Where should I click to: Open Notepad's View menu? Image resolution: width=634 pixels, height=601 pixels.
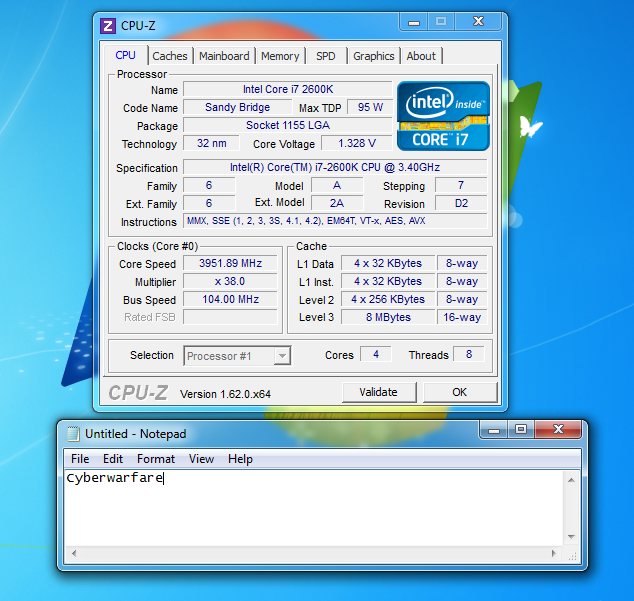[x=201, y=459]
